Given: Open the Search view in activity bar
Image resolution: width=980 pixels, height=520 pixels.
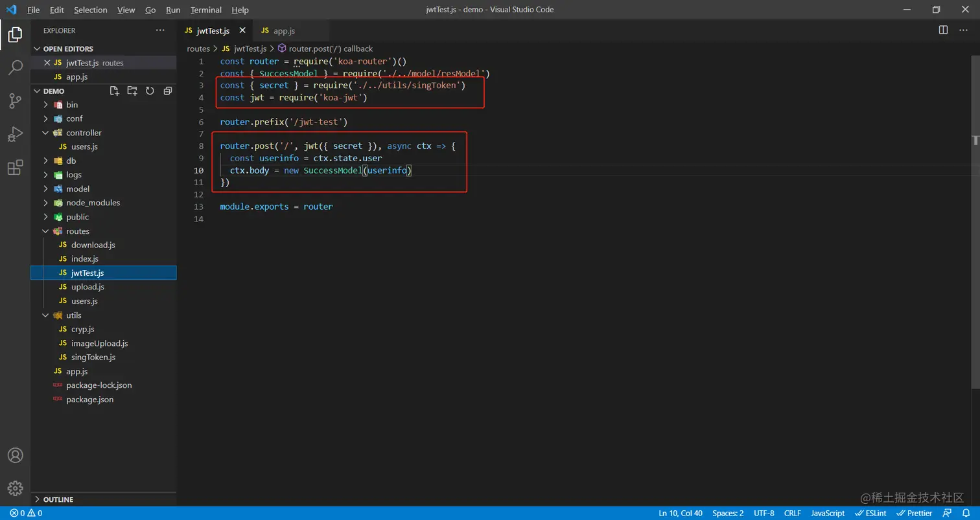Looking at the screenshot, I should point(15,67).
